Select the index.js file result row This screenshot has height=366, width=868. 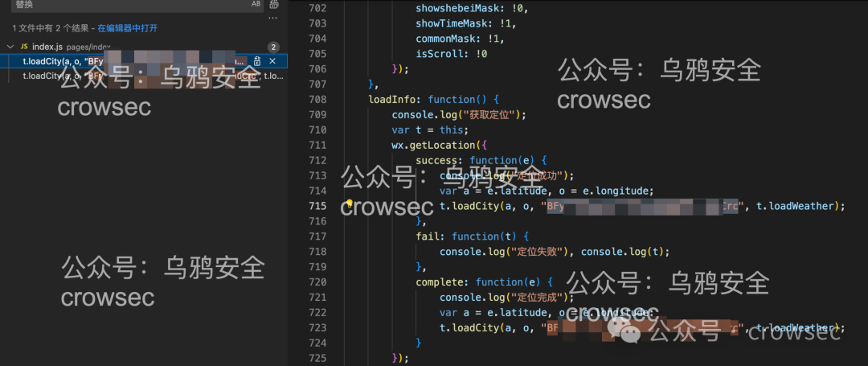tap(144, 47)
